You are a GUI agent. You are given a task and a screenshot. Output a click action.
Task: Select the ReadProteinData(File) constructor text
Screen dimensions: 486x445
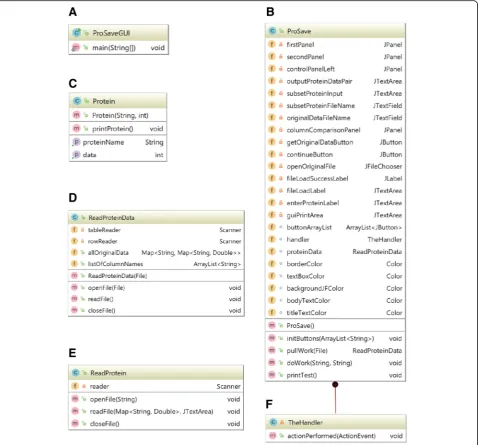coord(117,276)
